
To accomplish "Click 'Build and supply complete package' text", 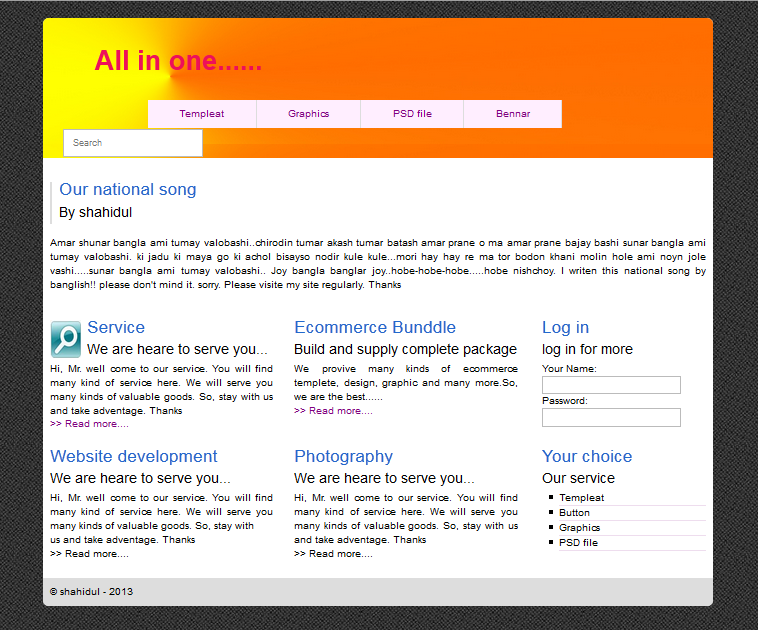I will [406, 349].
